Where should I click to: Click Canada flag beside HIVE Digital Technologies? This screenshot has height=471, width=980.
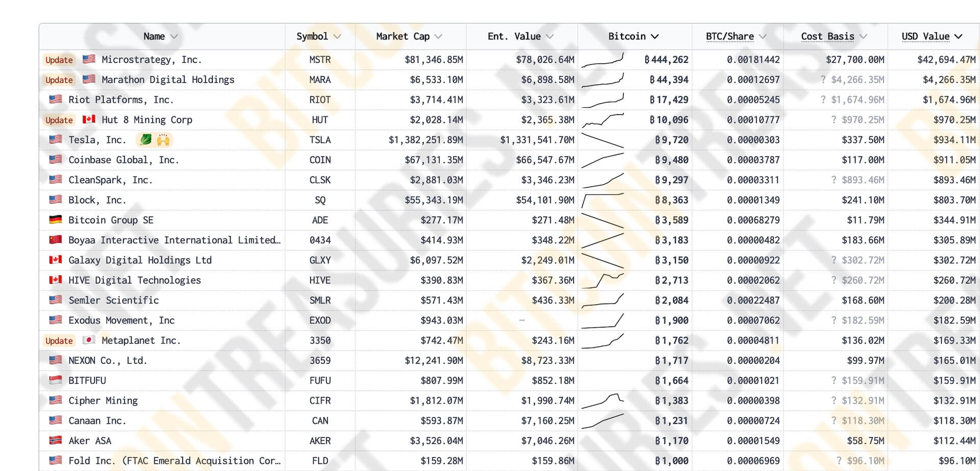coord(56,280)
